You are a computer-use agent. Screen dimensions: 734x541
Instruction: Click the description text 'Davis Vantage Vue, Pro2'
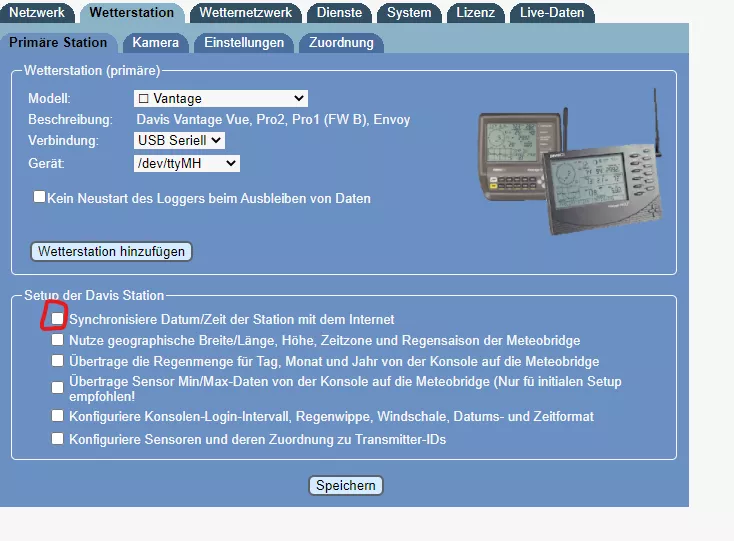point(273,120)
